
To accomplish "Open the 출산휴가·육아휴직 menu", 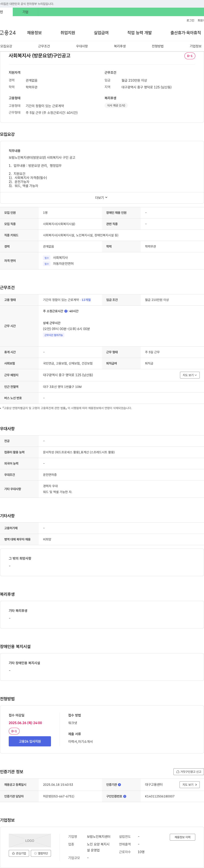I will click(x=186, y=33).
